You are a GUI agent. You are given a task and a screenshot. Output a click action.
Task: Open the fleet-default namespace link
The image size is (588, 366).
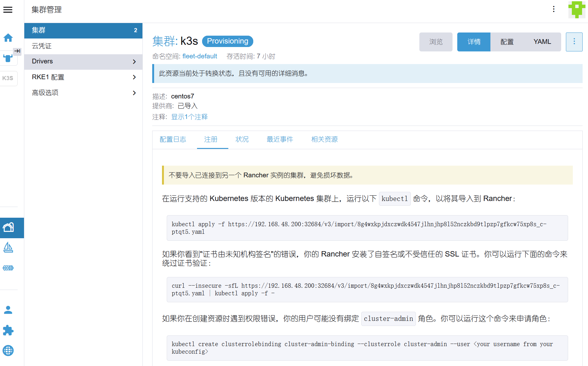tap(200, 56)
